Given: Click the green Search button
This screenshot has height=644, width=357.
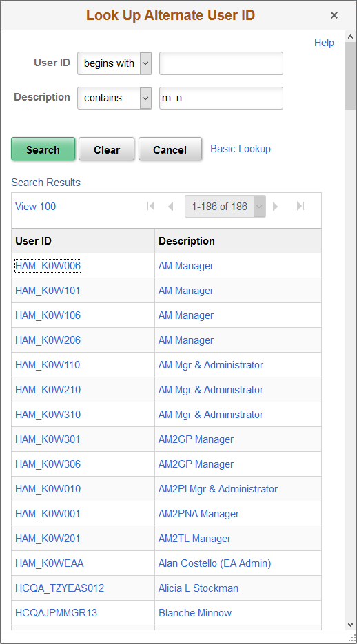Looking at the screenshot, I should pyautogui.click(x=43, y=149).
